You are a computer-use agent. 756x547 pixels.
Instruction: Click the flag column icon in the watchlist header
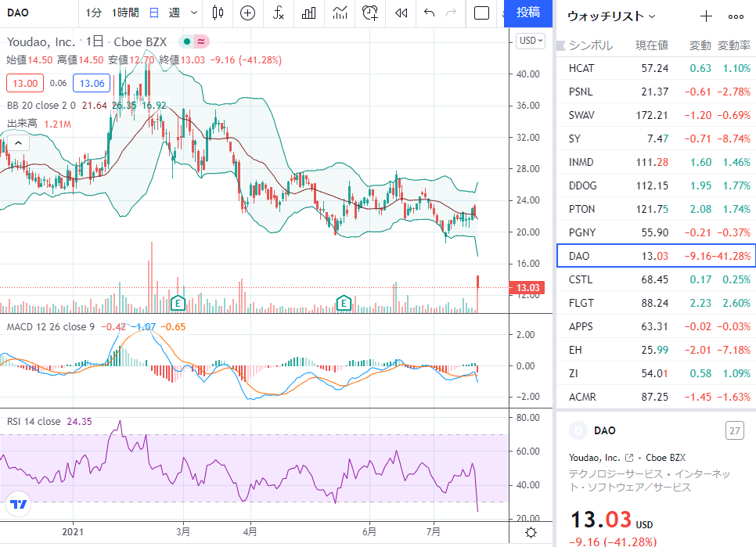pos(560,46)
